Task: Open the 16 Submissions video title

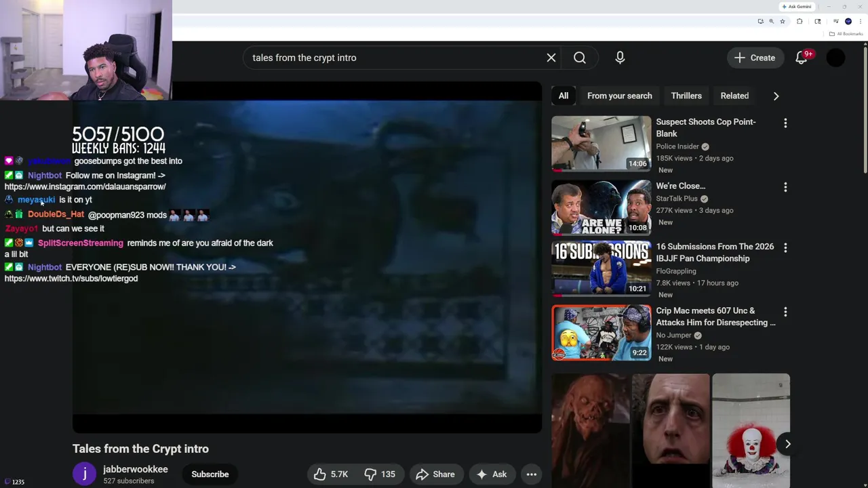Action: [715, 253]
